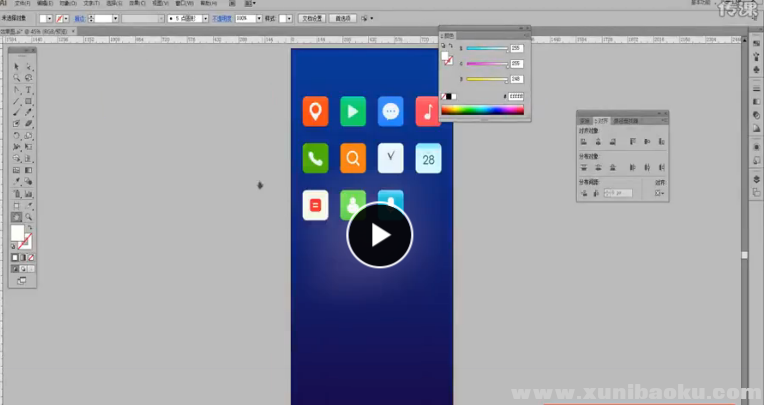Select the Type tool in the toolbox

[x=29, y=90]
